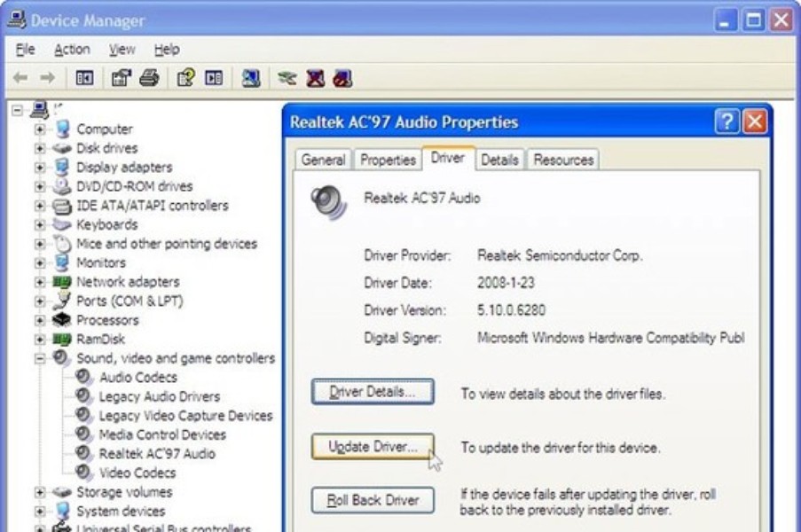Open the Action menu

pos(72,50)
